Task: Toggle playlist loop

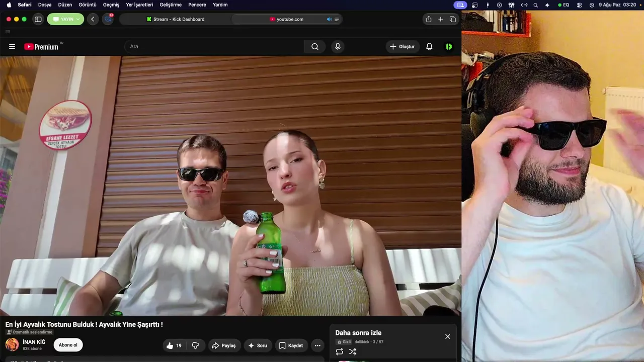Action: (x=339, y=351)
